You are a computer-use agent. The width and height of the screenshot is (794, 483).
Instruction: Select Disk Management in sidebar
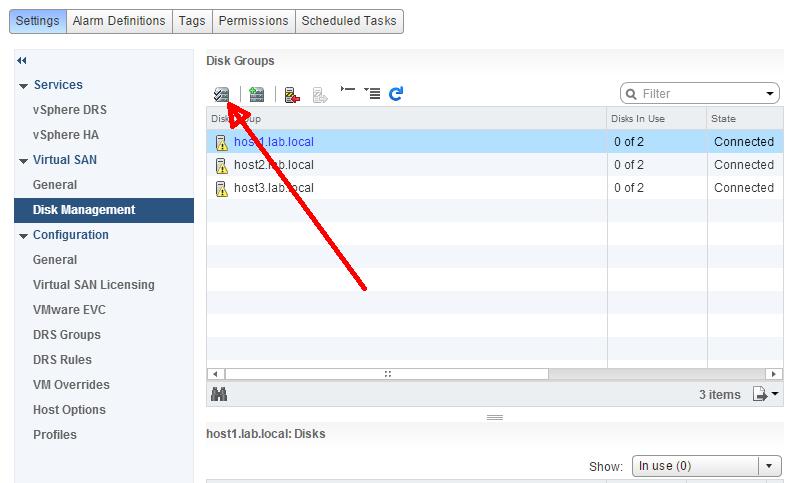[104, 210]
